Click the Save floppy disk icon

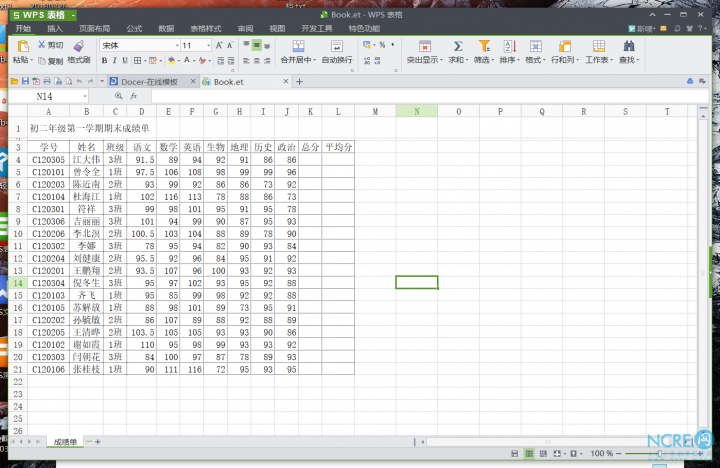[25, 81]
